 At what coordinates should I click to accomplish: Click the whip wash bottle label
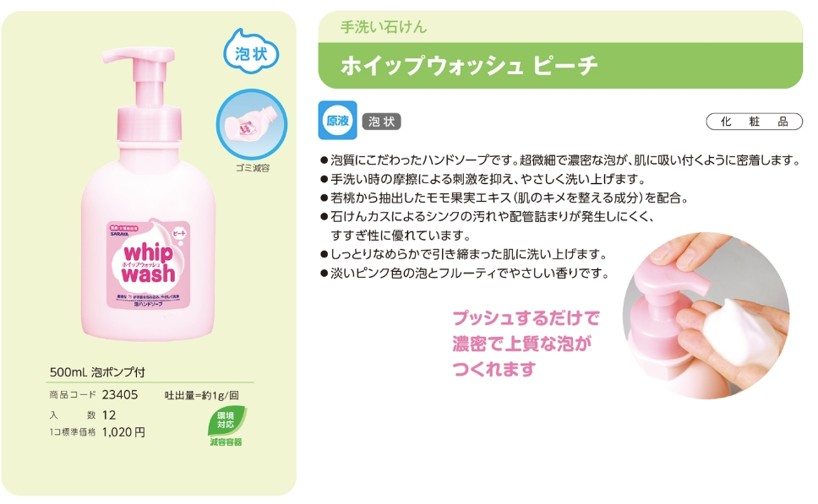point(149,266)
